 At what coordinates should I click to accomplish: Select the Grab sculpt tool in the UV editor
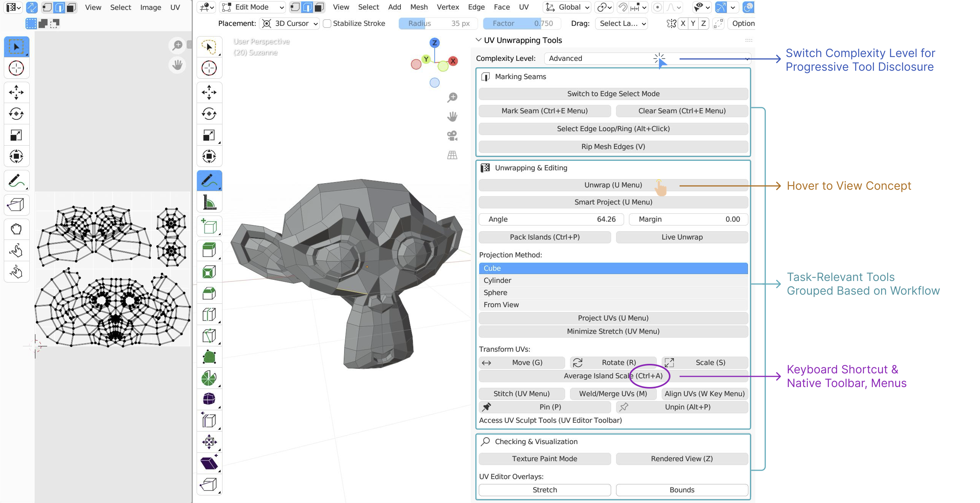[x=16, y=228]
